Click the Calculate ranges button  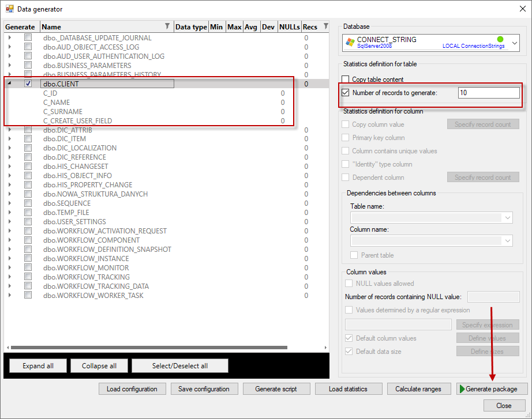[419, 389]
